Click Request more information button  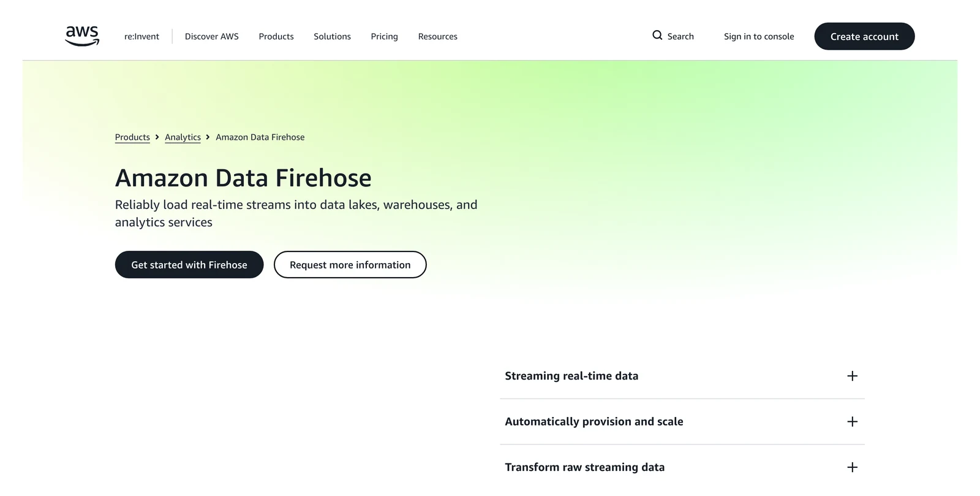tap(350, 265)
